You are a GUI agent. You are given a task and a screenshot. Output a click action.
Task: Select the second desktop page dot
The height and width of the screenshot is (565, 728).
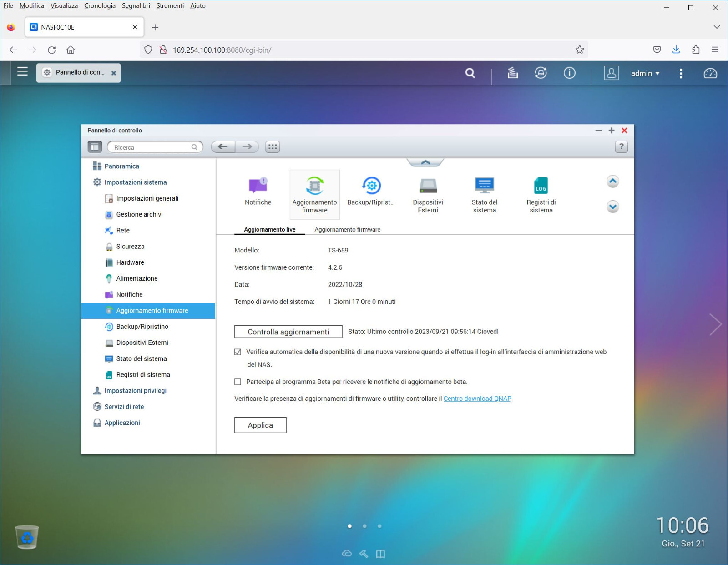pyautogui.click(x=364, y=526)
